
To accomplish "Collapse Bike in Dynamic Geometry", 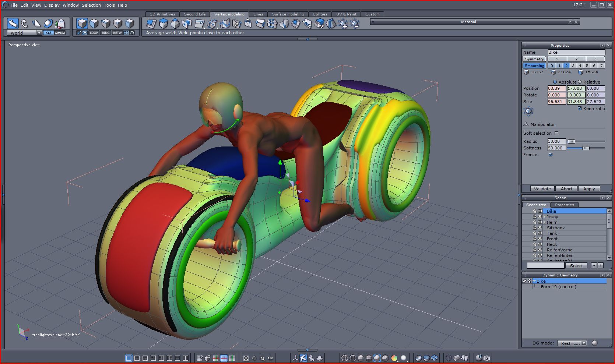I will tap(534, 281).
